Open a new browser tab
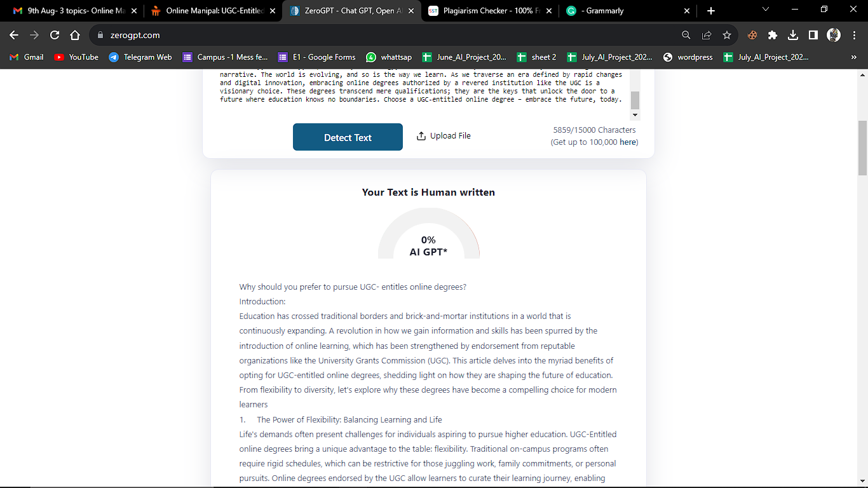This screenshot has height=488, width=868. tap(710, 11)
